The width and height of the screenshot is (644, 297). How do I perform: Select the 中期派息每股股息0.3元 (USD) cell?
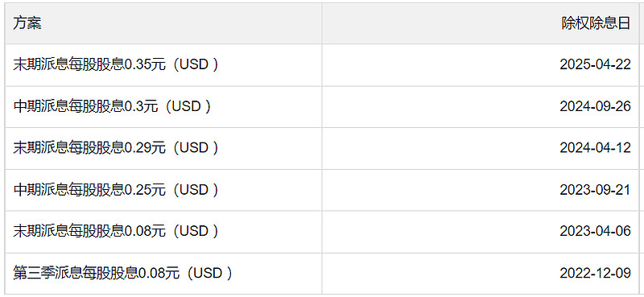click(x=163, y=107)
